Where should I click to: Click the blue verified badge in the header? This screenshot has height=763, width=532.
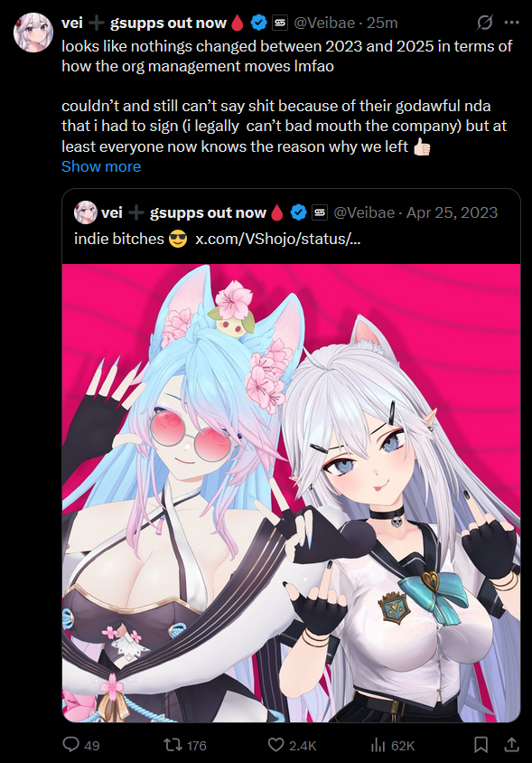click(x=258, y=23)
